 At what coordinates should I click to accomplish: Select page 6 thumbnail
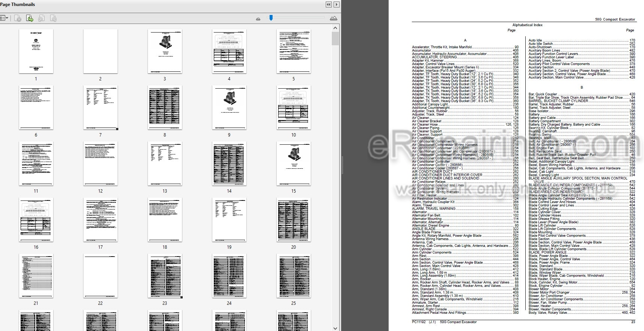tap(36, 107)
